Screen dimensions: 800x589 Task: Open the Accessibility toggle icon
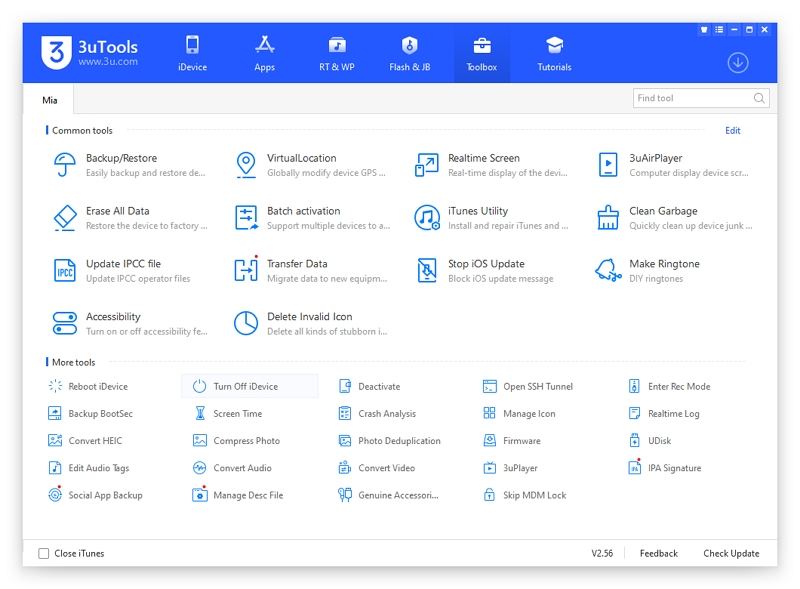pyautogui.click(x=65, y=323)
